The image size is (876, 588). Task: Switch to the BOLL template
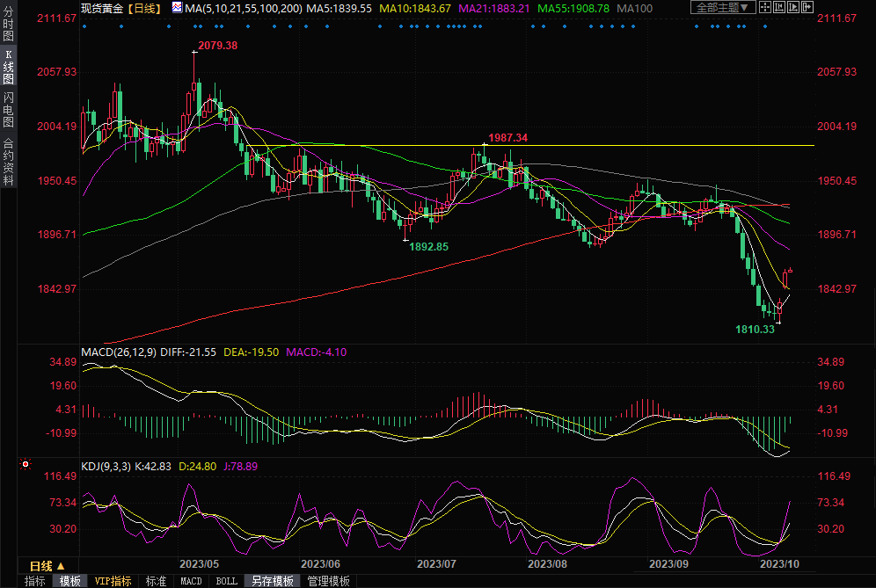tap(226, 581)
